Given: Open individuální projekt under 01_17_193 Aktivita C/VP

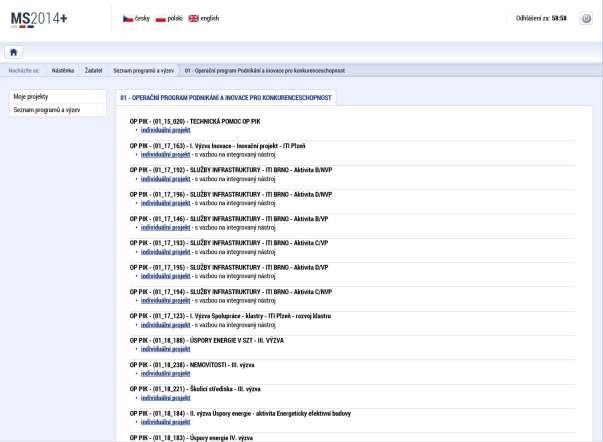Looking at the screenshot, I should pyautogui.click(x=165, y=252).
